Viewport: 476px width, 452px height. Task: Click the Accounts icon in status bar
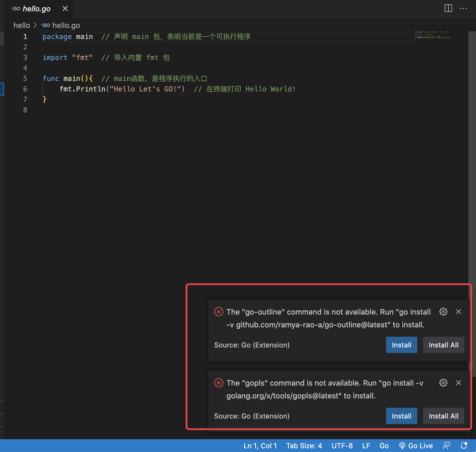click(447, 446)
